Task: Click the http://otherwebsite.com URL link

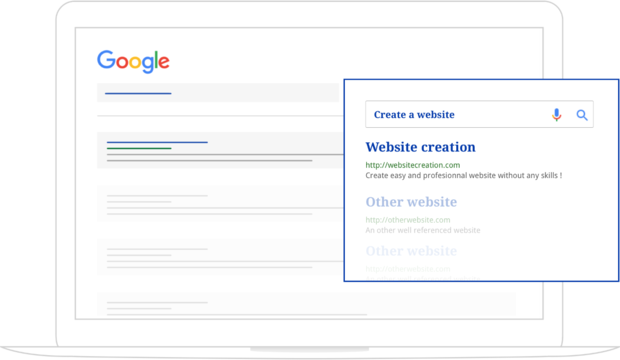Action: pos(408,220)
